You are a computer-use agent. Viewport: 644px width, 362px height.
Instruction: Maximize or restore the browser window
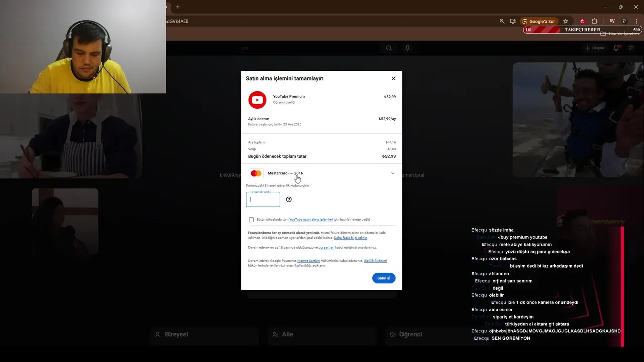pos(621,7)
